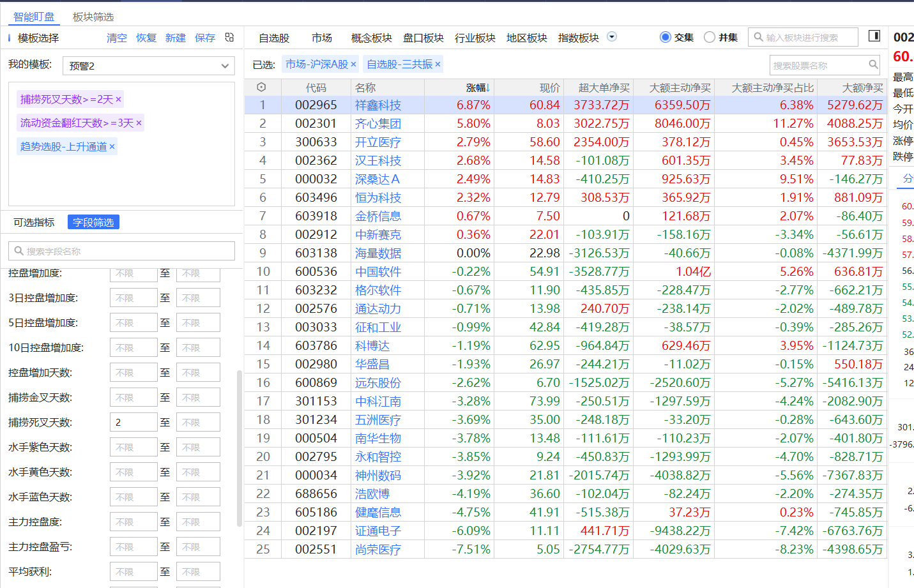The width and height of the screenshot is (914, 588).
Task: Click the magnifier icon in 输入板块进行搜索 box
Action: [x=758, y=37]
